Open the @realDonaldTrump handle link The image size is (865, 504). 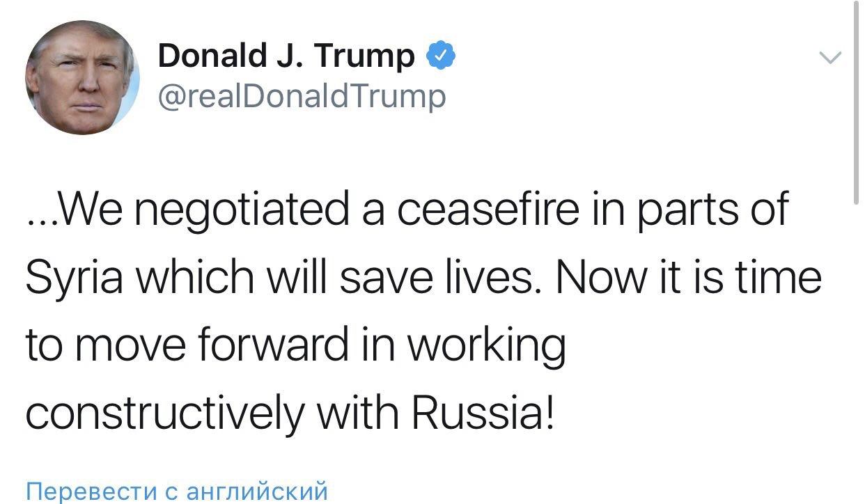click(x=302, y=96)
